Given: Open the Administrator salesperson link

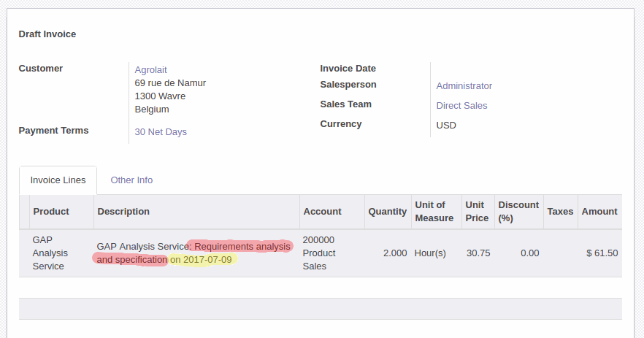Looking at the screenshot, I should [x=464, y=86].
